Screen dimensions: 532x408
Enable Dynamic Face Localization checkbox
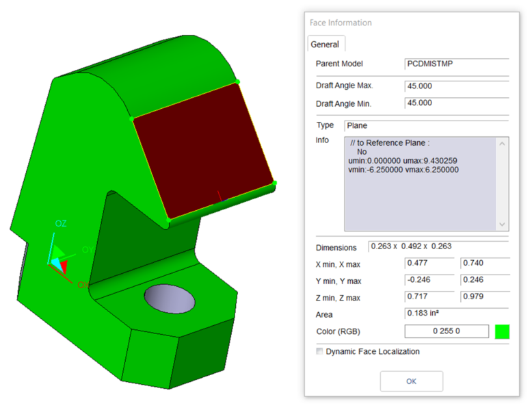coord(319,352)
